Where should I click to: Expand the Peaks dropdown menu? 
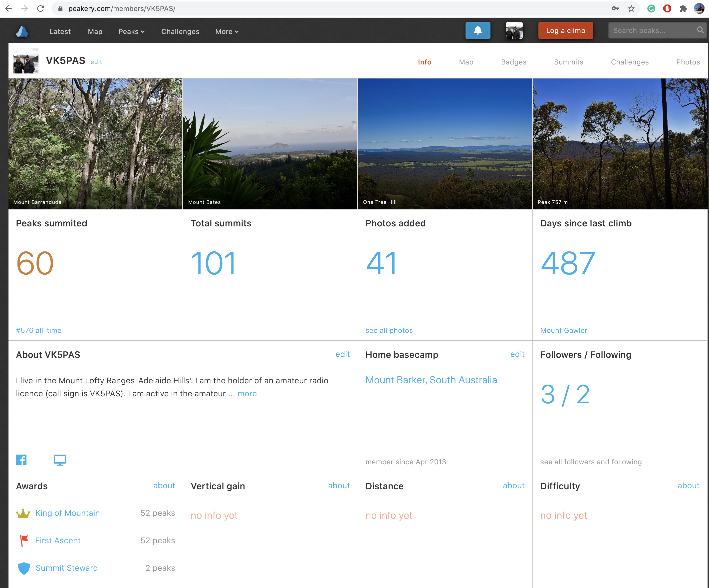(131, 31)
